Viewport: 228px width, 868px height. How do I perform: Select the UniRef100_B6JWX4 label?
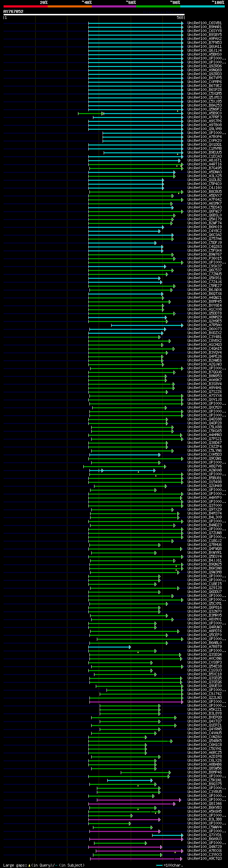[x=204, y=290]
